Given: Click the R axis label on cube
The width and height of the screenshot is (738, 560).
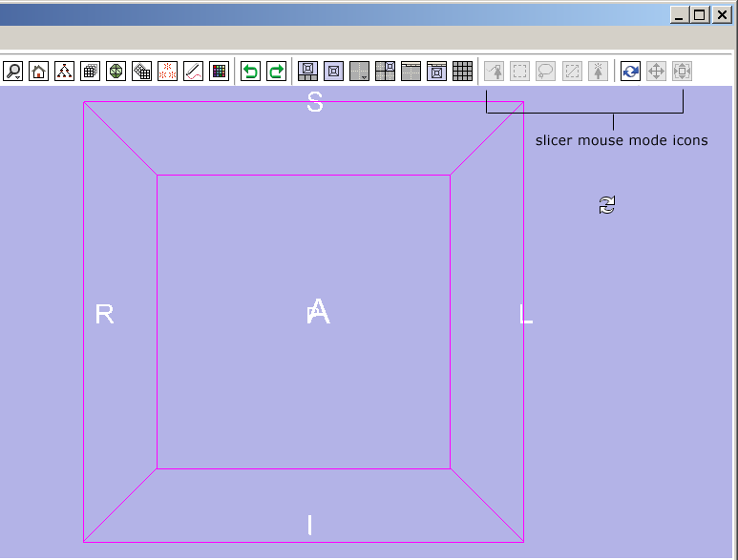Looking at the screenshot, I should pos(105,314).
